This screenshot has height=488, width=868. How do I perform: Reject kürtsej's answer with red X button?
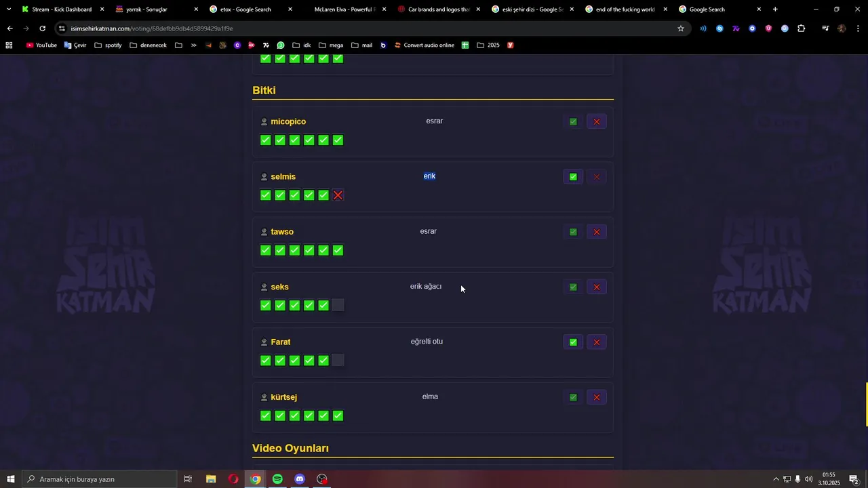tap(597, 397)
